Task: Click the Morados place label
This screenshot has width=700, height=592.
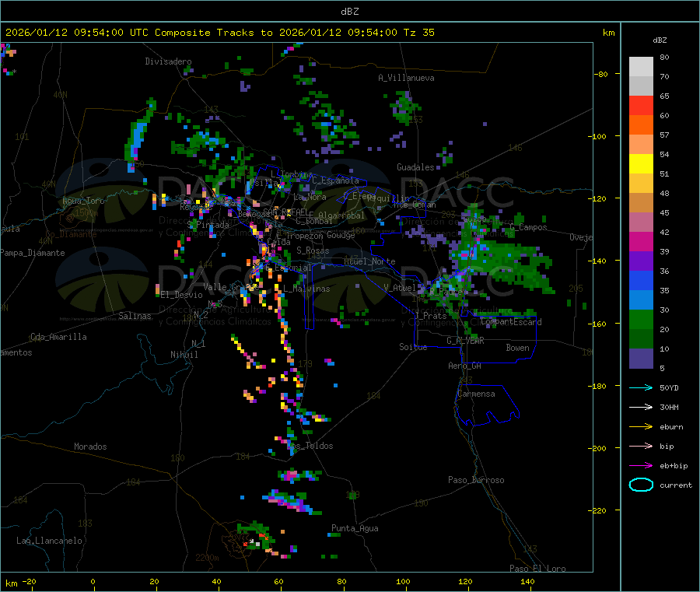Action: [x=90, y=447]
